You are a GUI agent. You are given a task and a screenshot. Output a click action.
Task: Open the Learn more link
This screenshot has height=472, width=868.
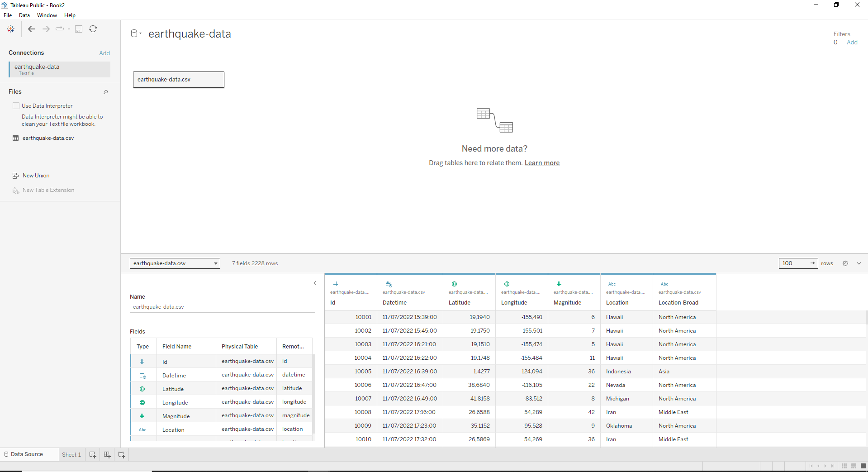pos(542,163)
